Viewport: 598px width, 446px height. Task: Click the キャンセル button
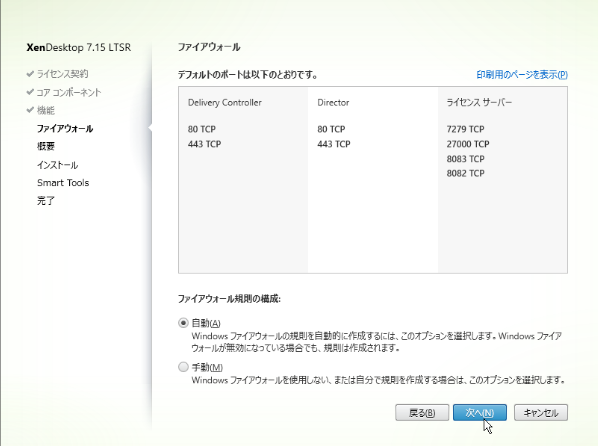541,412
